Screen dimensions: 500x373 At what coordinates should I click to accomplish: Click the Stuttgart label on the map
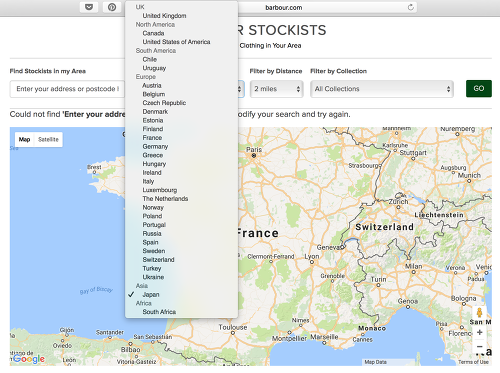click(413, 153)
